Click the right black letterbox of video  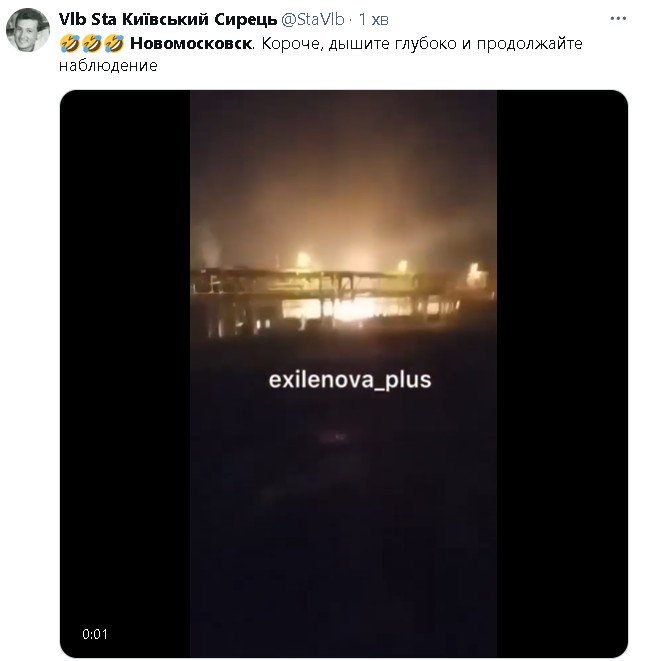tap(562, 373)
